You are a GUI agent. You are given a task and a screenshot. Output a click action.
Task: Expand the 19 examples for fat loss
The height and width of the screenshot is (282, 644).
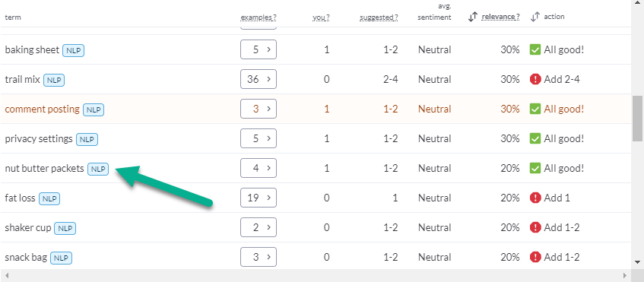(259, 198)
